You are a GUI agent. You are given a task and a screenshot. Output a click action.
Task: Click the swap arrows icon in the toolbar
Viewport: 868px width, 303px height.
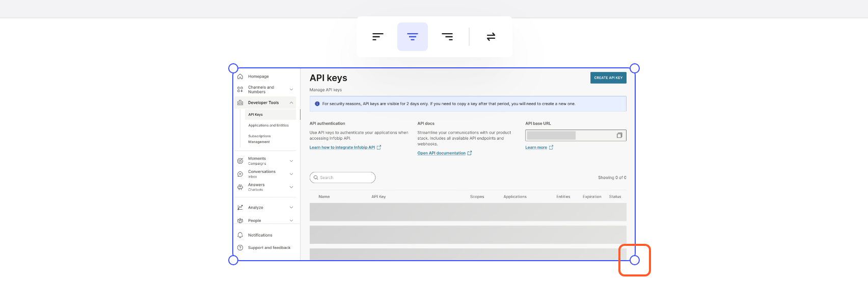pos(491,37)
